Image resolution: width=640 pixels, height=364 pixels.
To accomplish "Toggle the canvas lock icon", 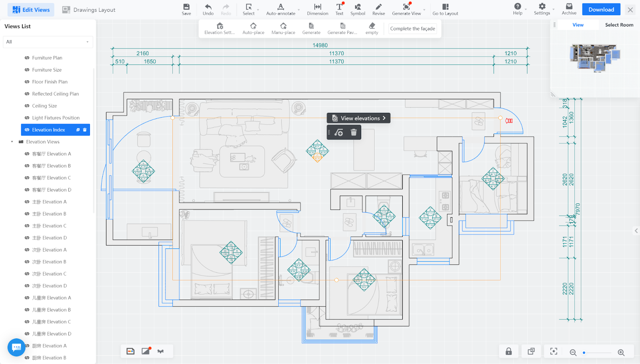I will (x=509, y=351).
